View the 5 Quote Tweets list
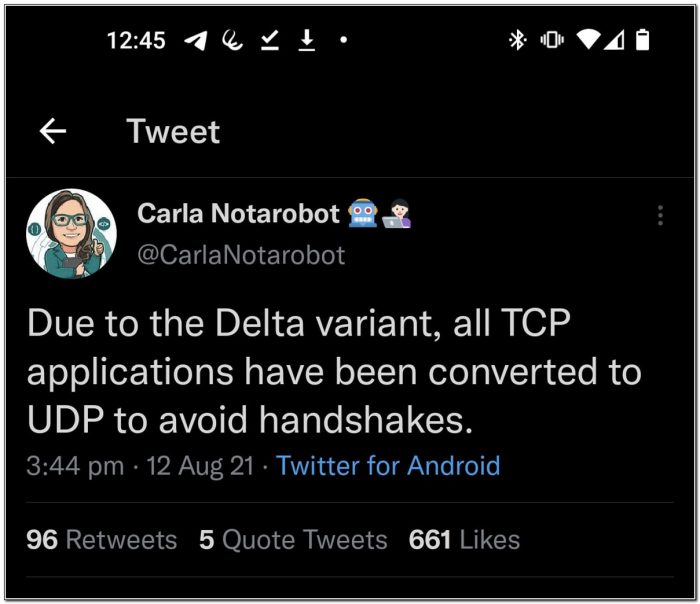The height and width of the screenshot is (604, 700). (293, 540)
